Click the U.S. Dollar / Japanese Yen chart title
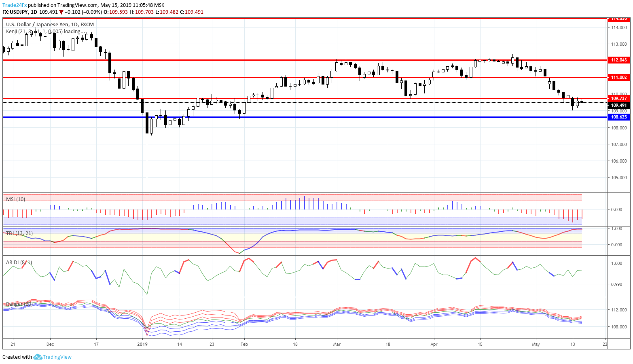The width and height of the screenshot is (633, 364). coord(50,24)
